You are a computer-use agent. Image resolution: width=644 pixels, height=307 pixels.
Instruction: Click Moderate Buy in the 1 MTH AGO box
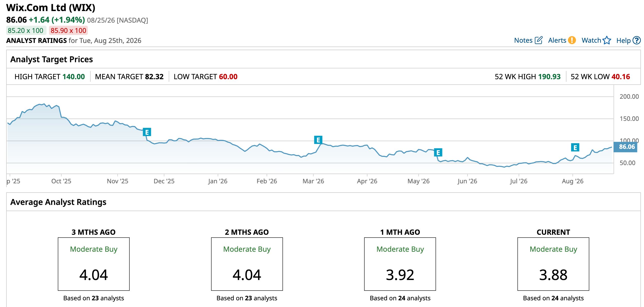click(x=400, y=249)
